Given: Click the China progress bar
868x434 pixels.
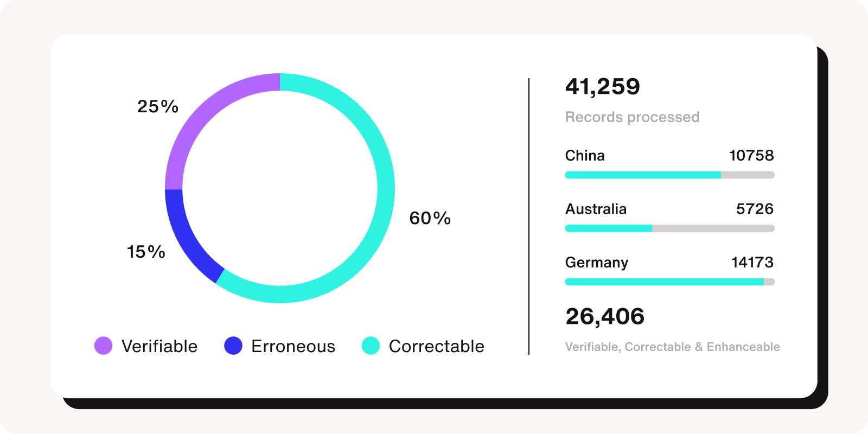Looking at the screenshot, I should coord(669,175).
